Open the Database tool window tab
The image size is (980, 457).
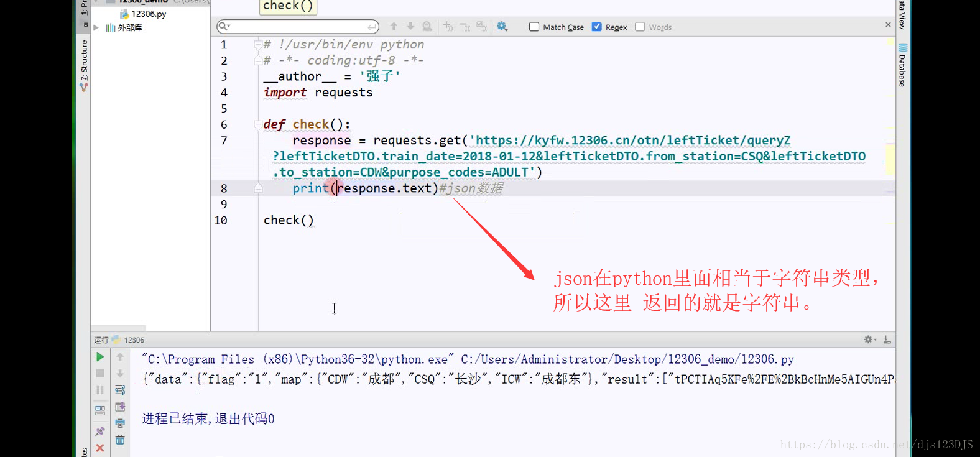(x=902, y=65)
